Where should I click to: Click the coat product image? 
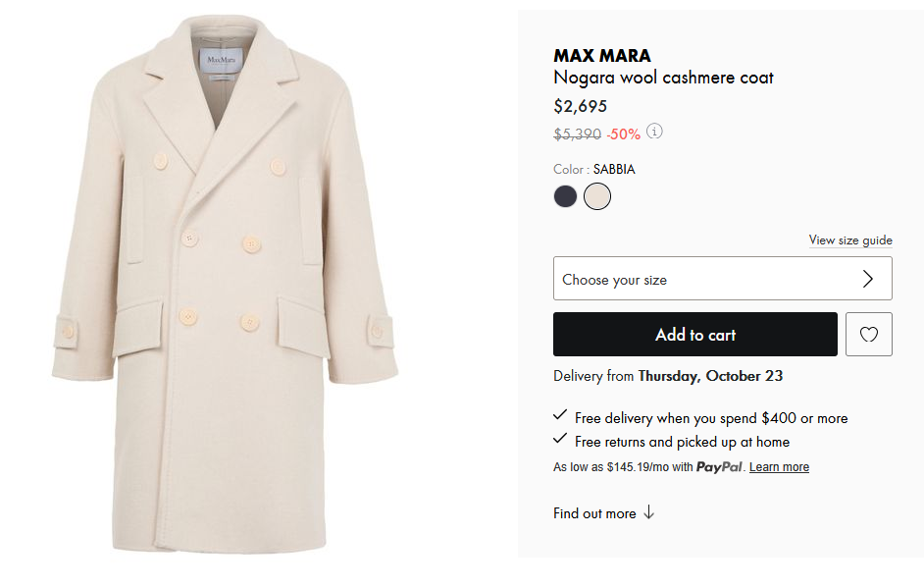(226, 294)
